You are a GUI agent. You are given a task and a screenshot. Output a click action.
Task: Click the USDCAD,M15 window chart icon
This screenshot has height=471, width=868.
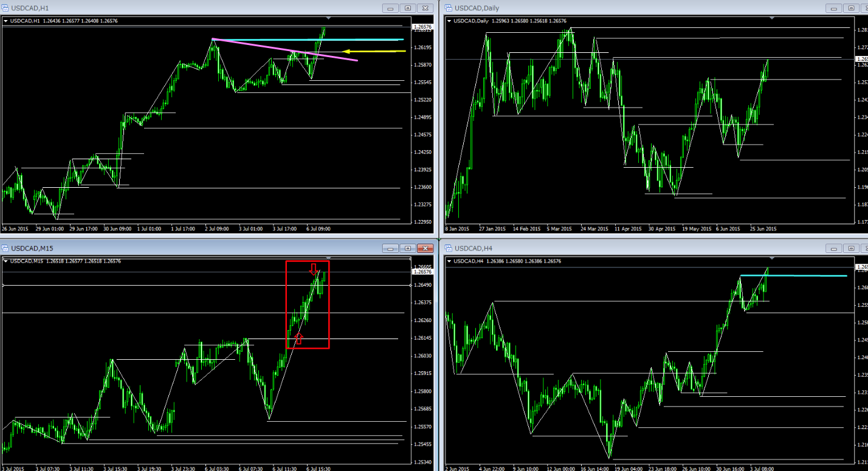(5, 248)
